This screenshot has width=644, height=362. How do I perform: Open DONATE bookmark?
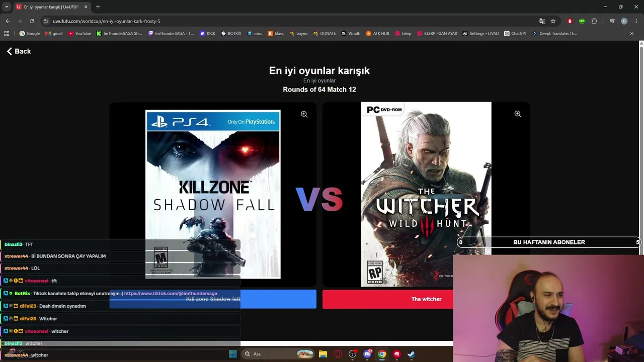pos(324,34)
